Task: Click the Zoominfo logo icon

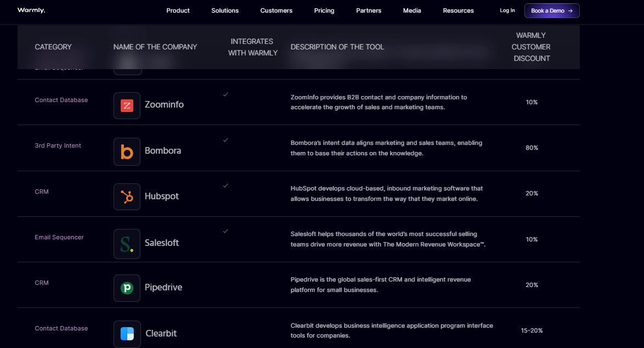Action: (127, 105)
